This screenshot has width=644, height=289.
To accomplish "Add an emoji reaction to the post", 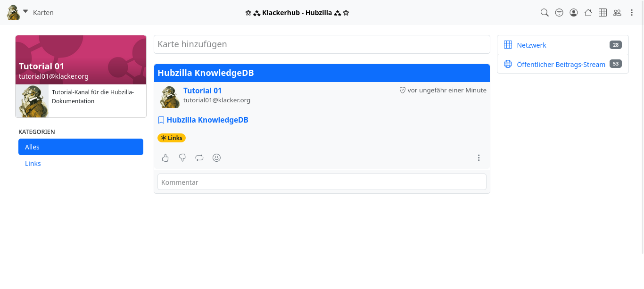I will [x=216, y=158].
